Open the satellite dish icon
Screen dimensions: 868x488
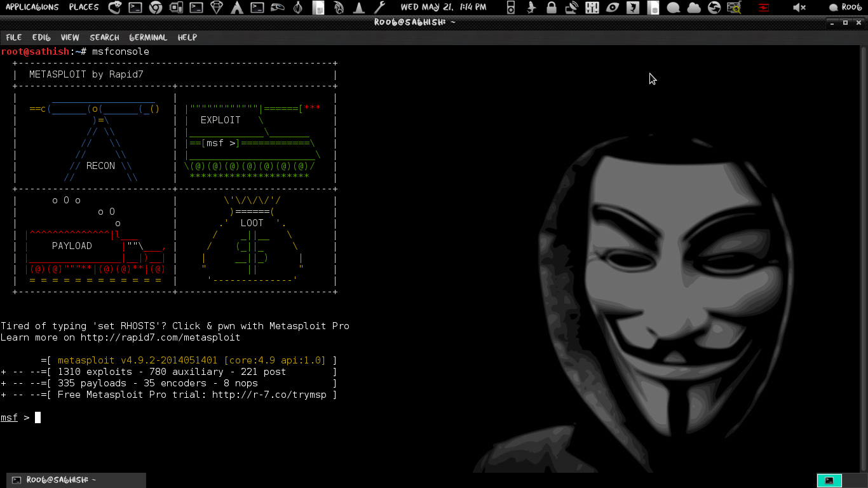pyautogui.click(x=572, y=8)
